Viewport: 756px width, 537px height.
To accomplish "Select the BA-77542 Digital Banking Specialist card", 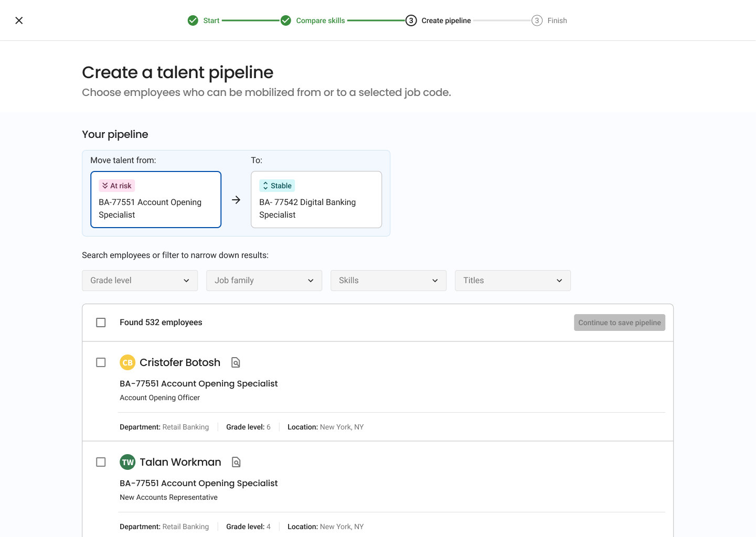I will click(316, 200).
